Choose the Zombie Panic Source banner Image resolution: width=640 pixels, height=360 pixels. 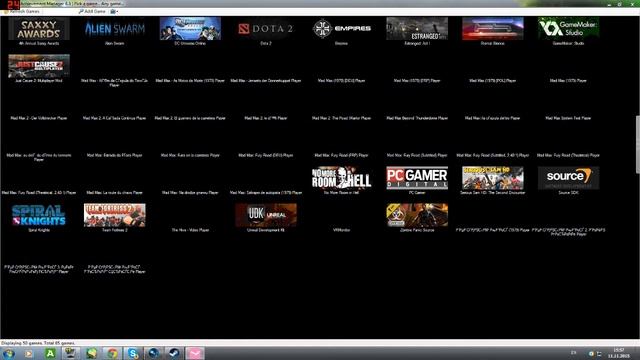417,215
